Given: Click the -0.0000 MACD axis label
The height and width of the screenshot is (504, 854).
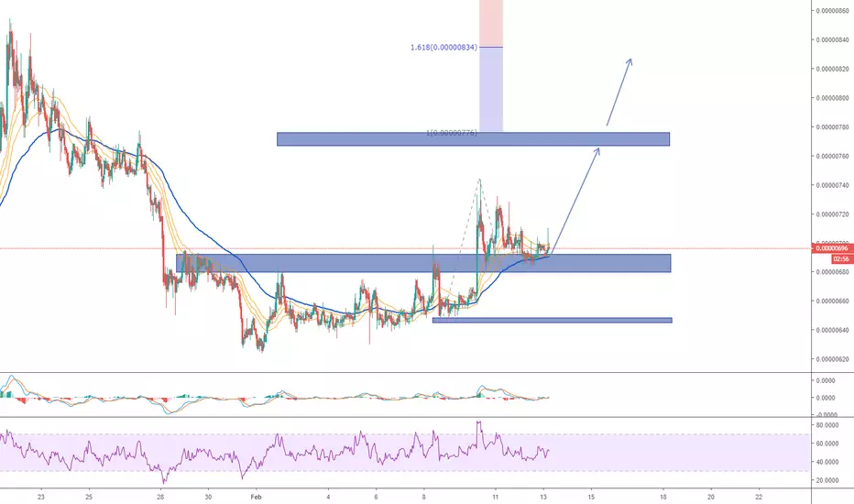Looking at the screenshot, I should (x=825, y=414).
